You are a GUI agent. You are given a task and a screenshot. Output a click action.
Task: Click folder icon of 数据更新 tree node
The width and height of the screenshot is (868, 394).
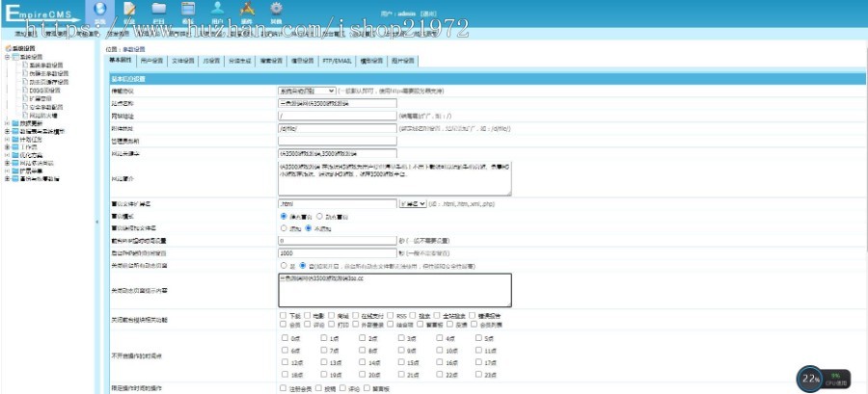point(15,123)
